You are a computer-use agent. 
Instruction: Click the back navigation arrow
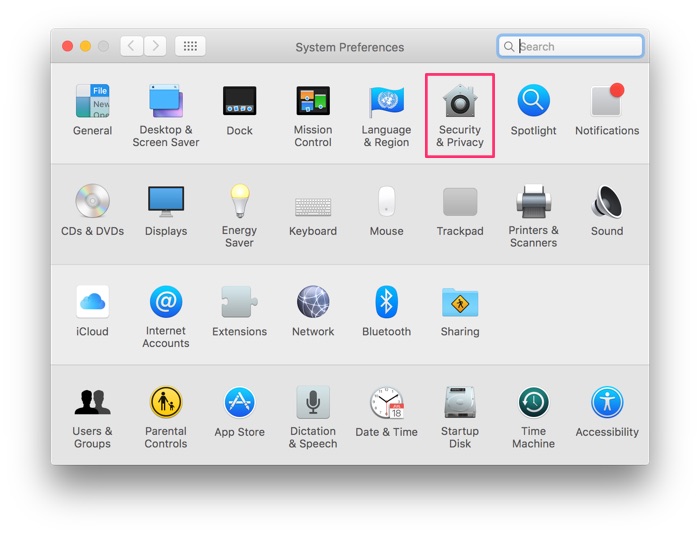click(x=132, y=46)
